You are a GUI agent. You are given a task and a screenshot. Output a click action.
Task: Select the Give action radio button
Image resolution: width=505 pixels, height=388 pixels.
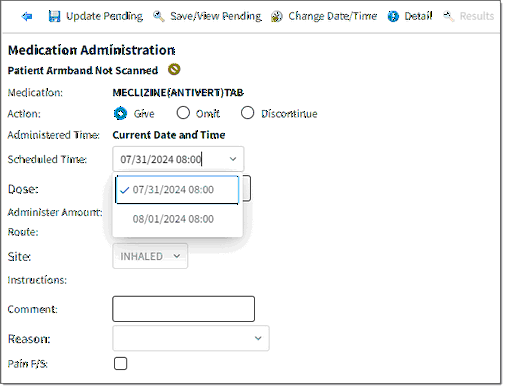[x=120, y=113]
